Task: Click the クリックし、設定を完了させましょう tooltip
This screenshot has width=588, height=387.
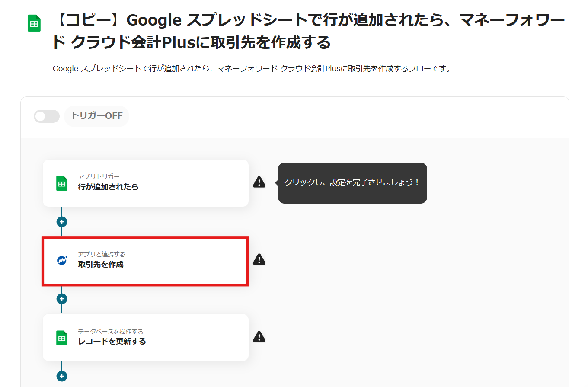Action: (352, 183)
